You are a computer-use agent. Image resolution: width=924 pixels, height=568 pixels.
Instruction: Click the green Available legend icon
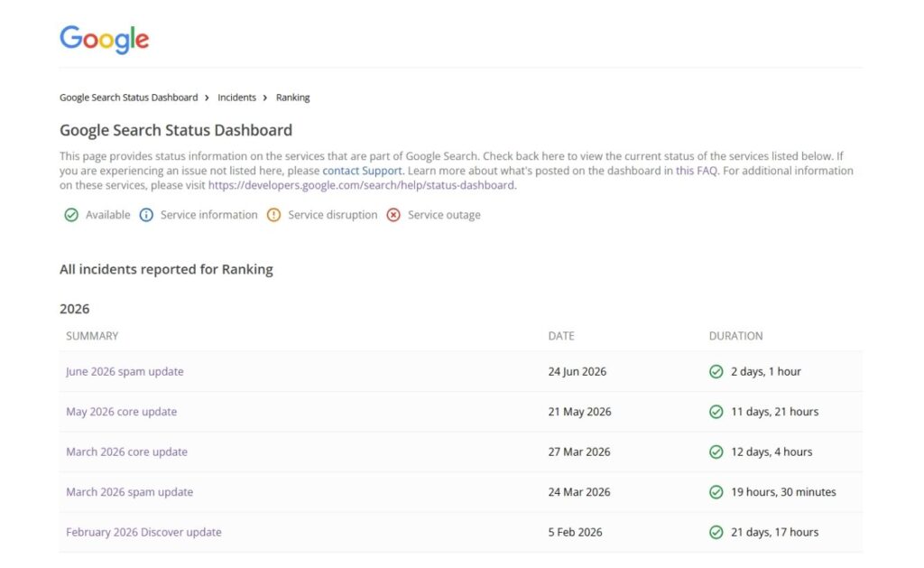71,215
